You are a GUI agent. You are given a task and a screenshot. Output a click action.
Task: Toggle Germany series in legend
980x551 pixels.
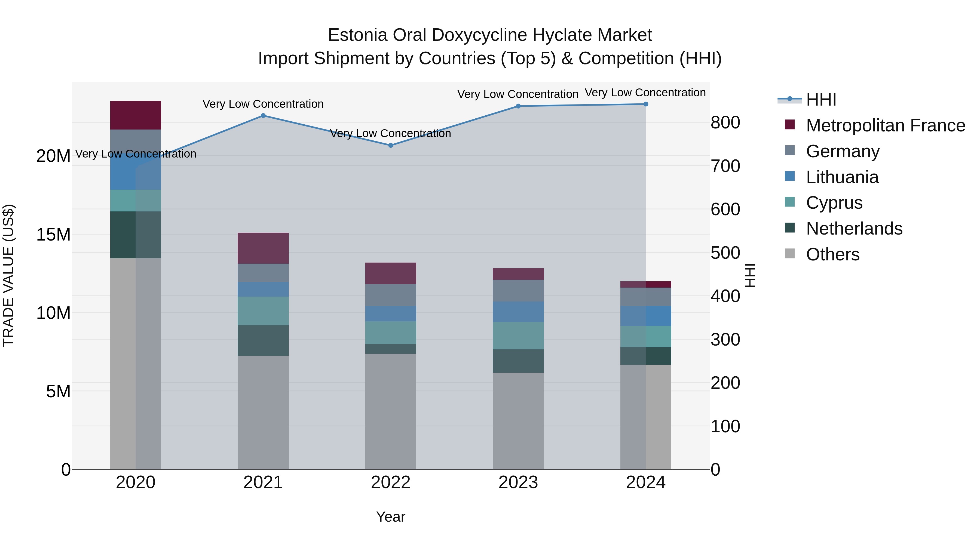pyautogui.click(x=832, y=151)
